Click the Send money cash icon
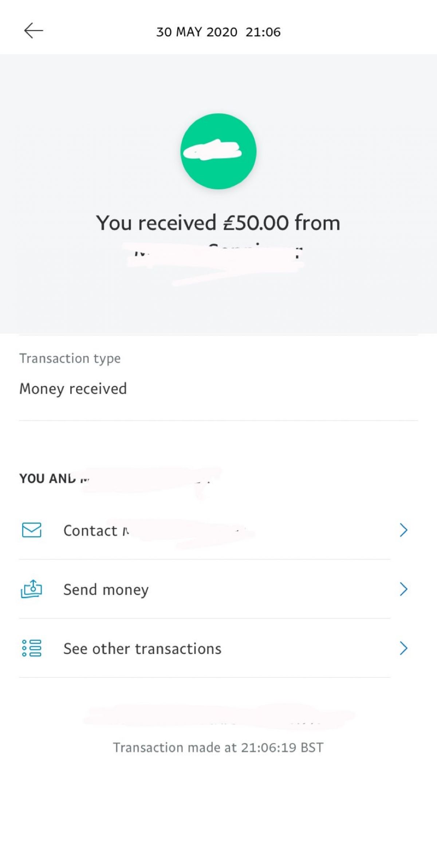This screenshot has height=868, width=437. point(32,589)
